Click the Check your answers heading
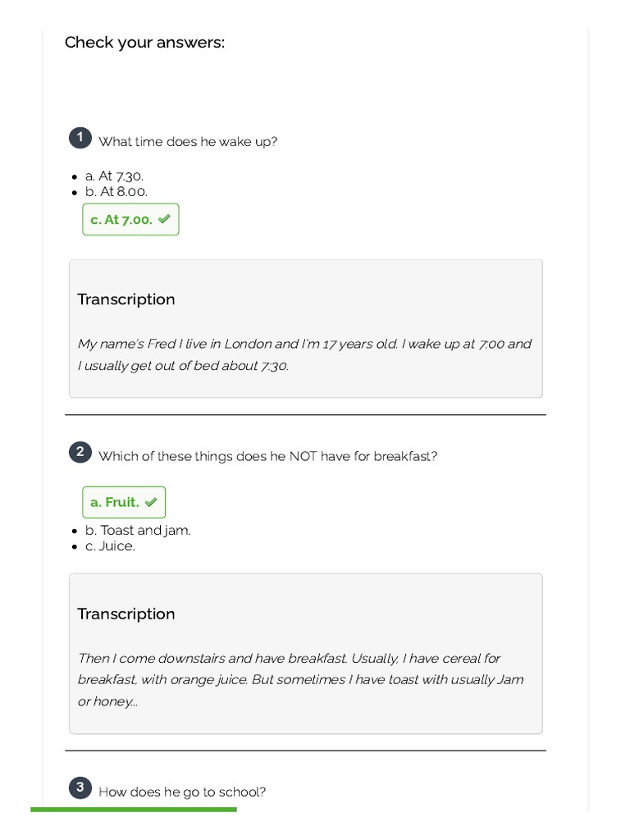This screenshot has width=630, height=840. point(144,43)
